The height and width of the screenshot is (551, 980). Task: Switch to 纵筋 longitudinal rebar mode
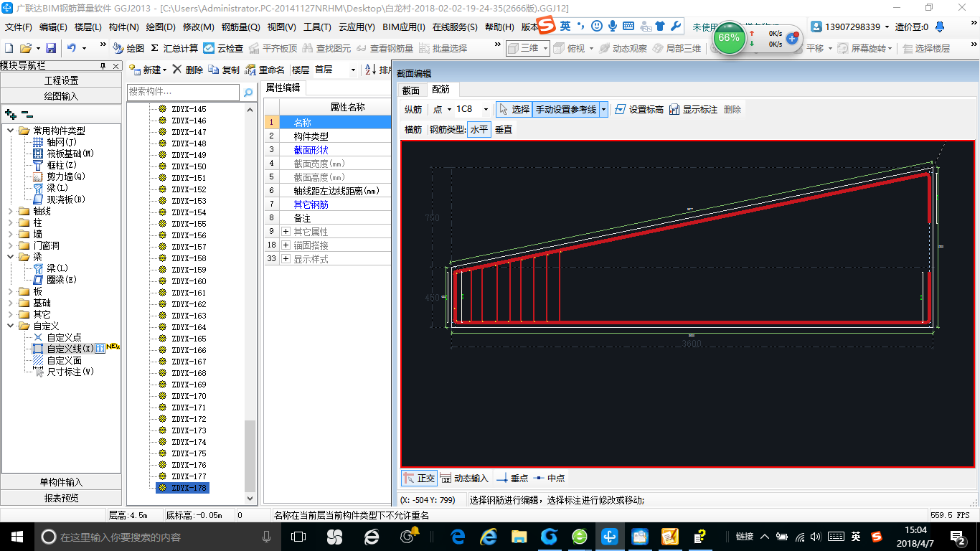click(x=413, y=109)
